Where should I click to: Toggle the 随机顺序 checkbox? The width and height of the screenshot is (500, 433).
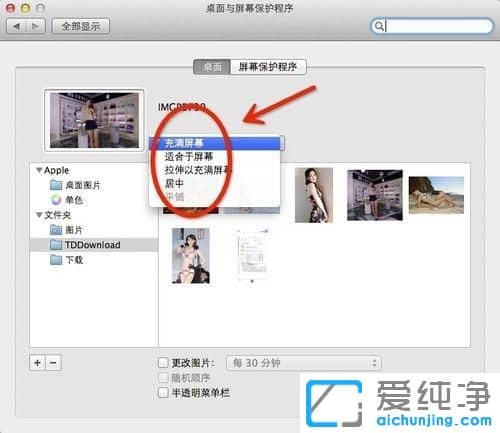pos(163,378)
